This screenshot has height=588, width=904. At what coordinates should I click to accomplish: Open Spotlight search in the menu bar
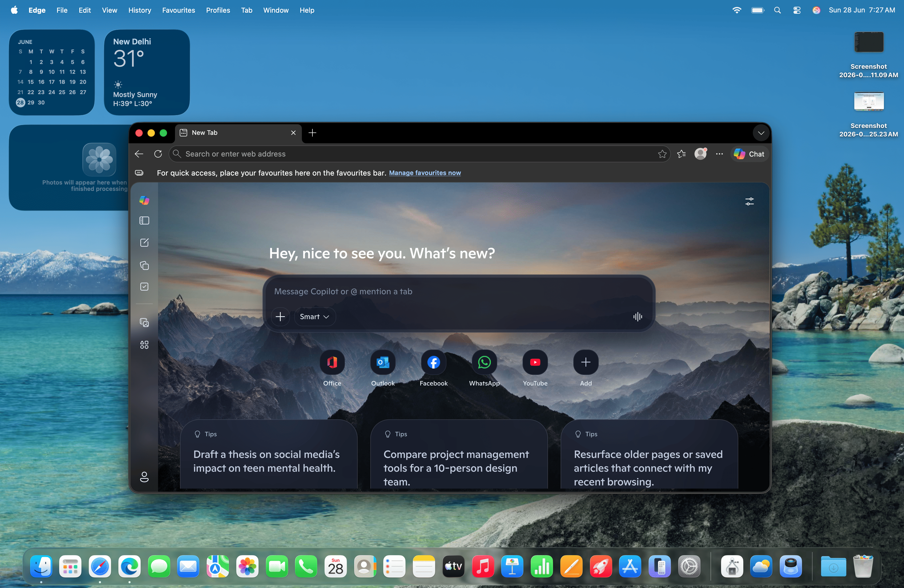pos(777,10)
